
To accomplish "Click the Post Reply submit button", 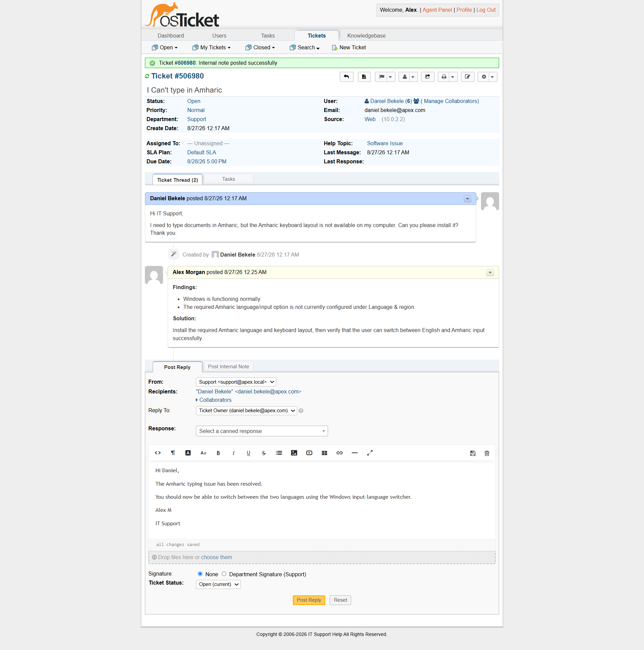I will [x=309, y=600].
